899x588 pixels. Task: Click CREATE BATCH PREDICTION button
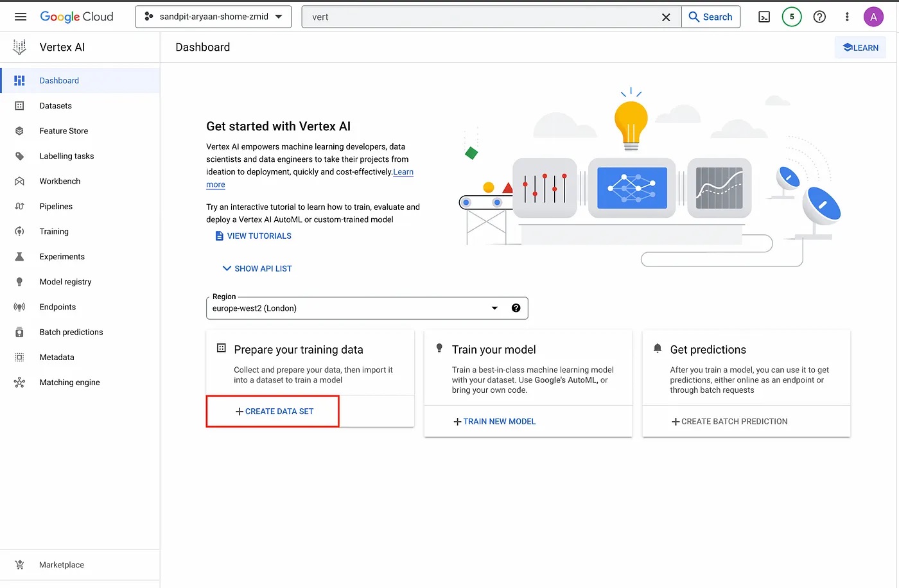(x=729, y=422)
